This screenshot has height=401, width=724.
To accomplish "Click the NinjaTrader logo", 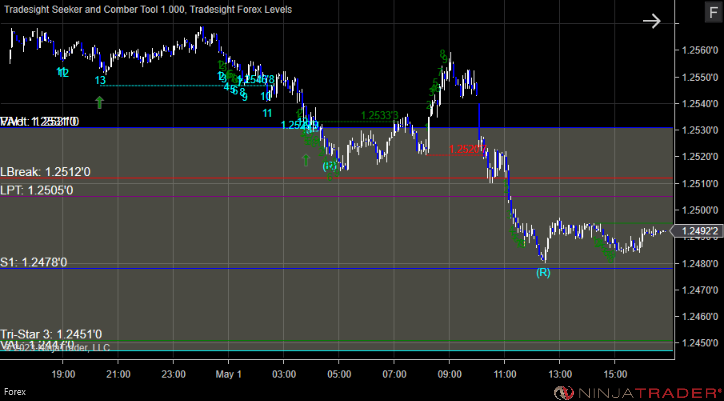I will pyautogui.click(x=639, y=393).
